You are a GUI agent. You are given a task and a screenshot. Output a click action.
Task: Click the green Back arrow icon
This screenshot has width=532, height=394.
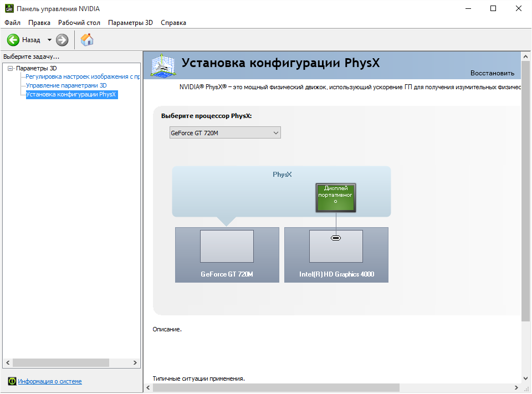click(x=13, y=40)
